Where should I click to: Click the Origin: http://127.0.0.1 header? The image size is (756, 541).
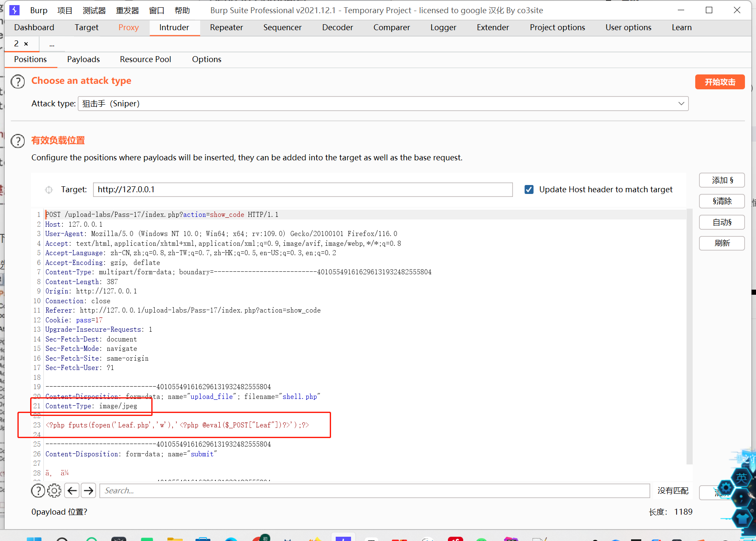pos(91,291)
